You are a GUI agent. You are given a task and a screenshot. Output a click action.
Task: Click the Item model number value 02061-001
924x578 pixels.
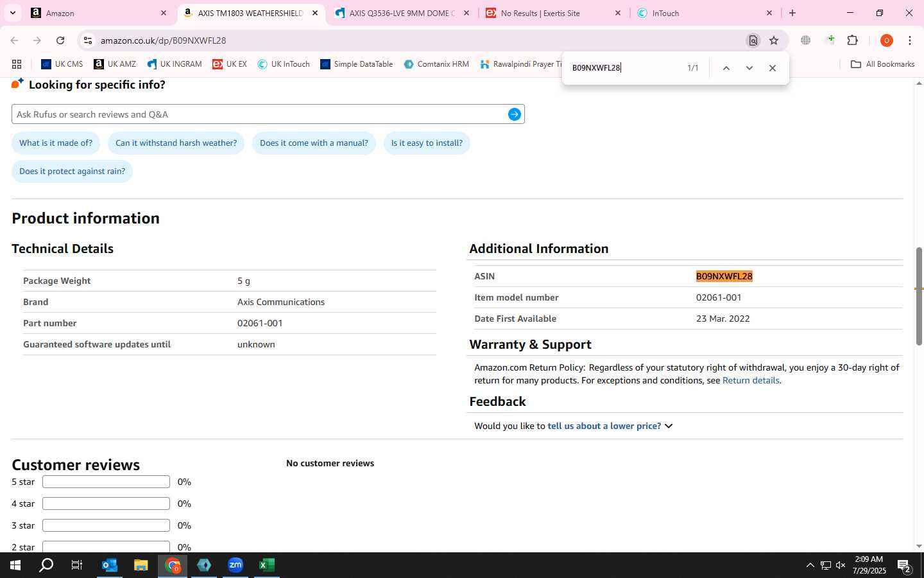tap(719, 297)
